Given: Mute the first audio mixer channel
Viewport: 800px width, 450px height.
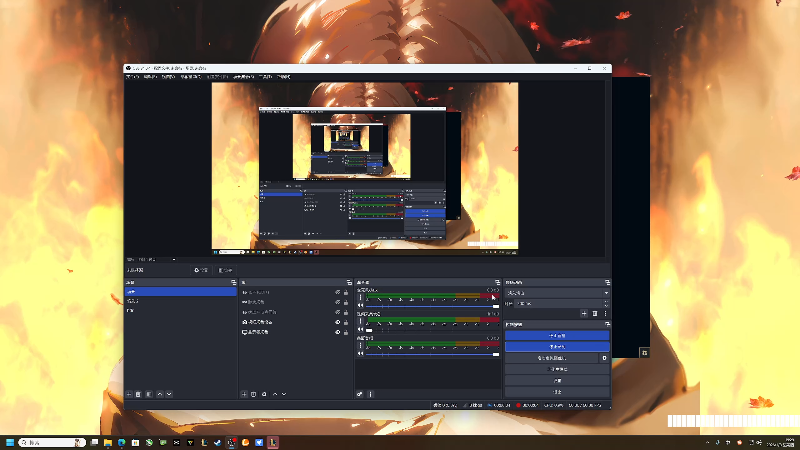Looking at the screenshot, I should pyautogui.click(x=361, y=306).
